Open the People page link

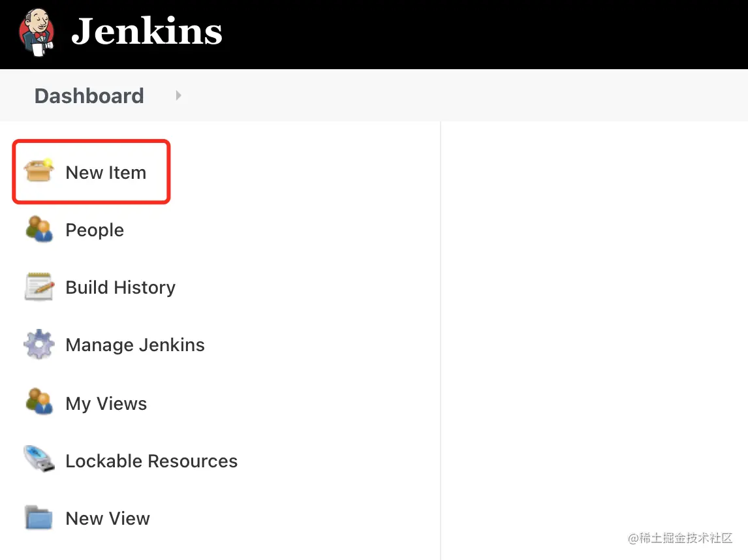click(95, 230)
